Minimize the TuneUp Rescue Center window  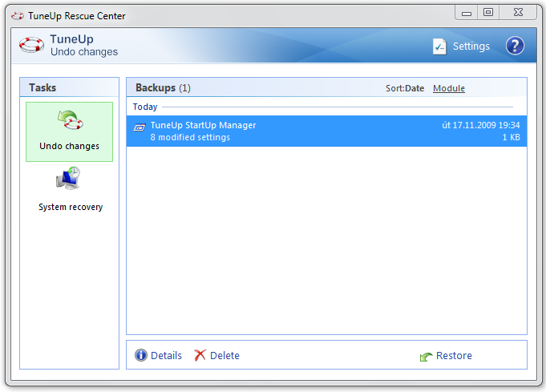tap(467, 13)
